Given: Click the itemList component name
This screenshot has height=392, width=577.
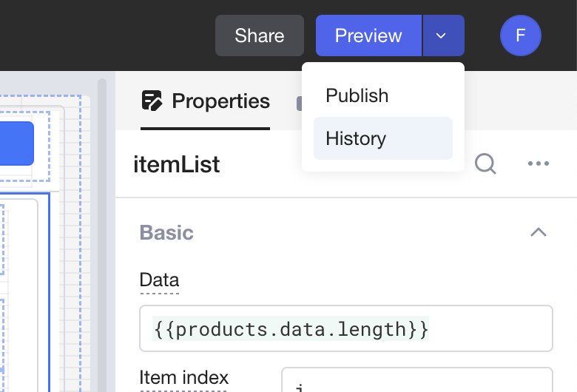Looking at the screenshot, I should 177,163.
